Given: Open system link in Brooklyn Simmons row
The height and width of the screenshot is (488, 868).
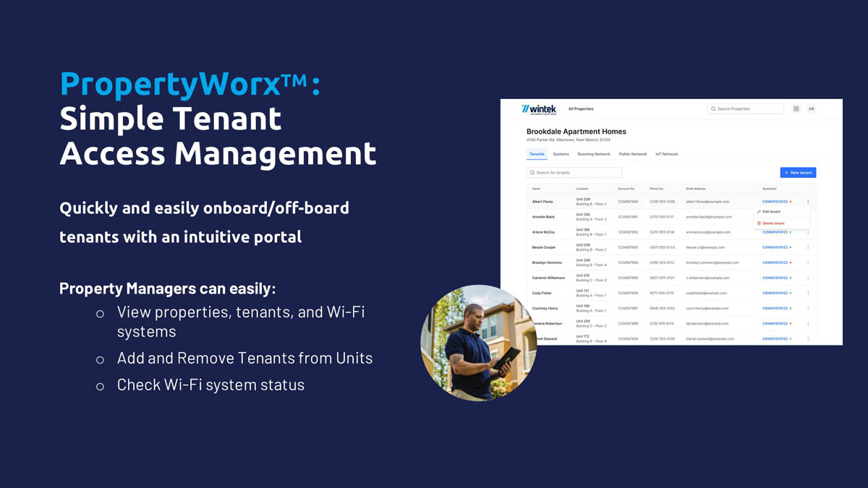Looking at the screenshot, I should [775, 262].
